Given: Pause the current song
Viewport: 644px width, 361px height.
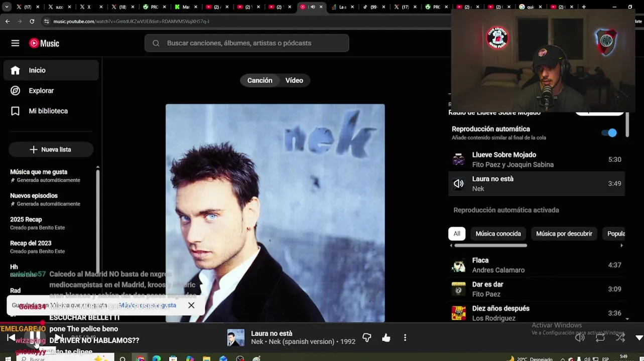Looking at the screenshot, I should [x=35, y=337].
